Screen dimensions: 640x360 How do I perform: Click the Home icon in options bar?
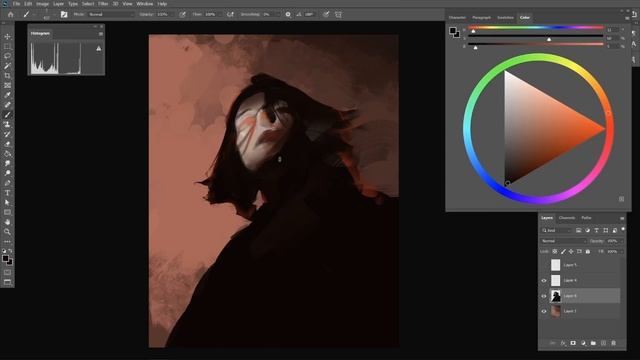(11, 15)
